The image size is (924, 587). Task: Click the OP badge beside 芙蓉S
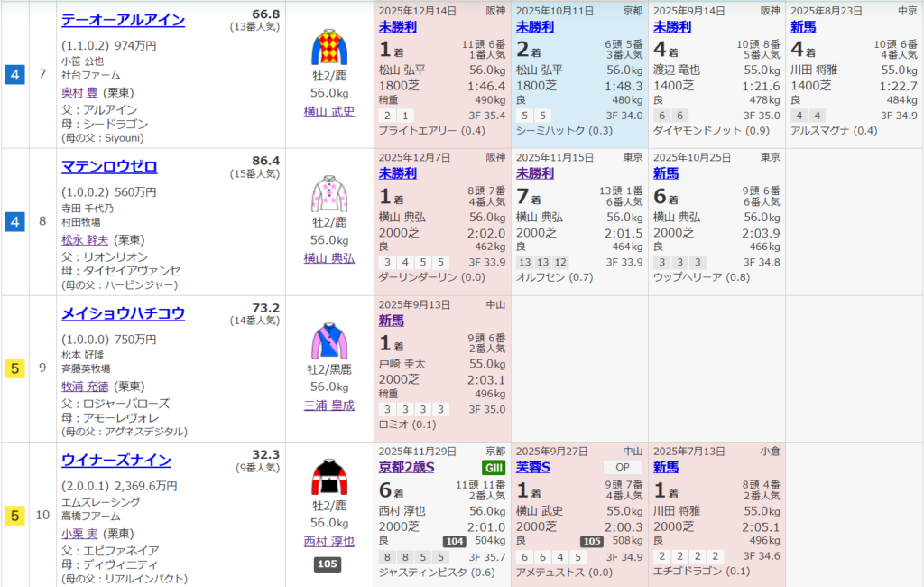[x=623, y=467]
